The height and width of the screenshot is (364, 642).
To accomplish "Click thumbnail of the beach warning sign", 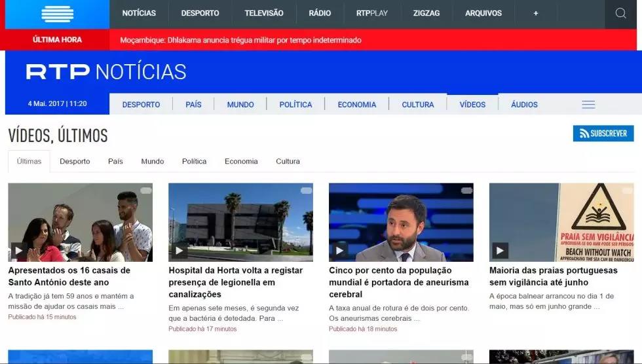I will 561,221.
